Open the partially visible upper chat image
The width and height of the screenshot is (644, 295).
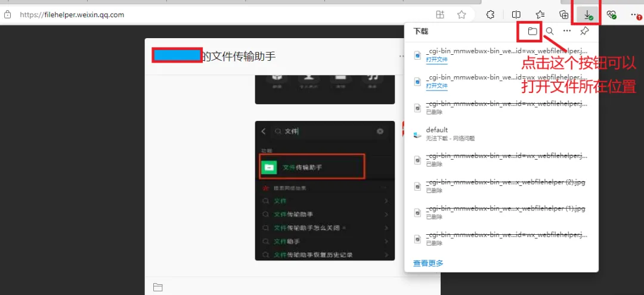click(324, 89)
